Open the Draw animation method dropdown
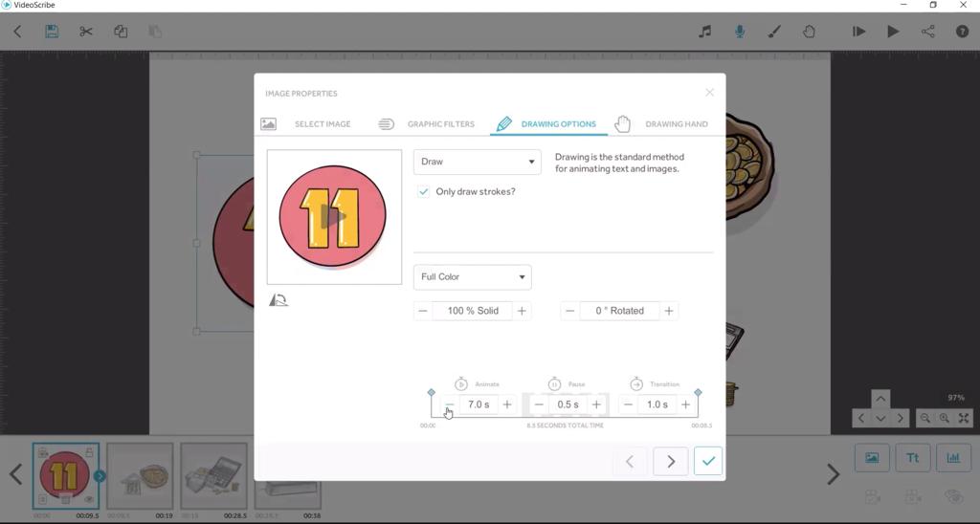The width and height of the screenshot is (980, 524). tap(477, 162)
